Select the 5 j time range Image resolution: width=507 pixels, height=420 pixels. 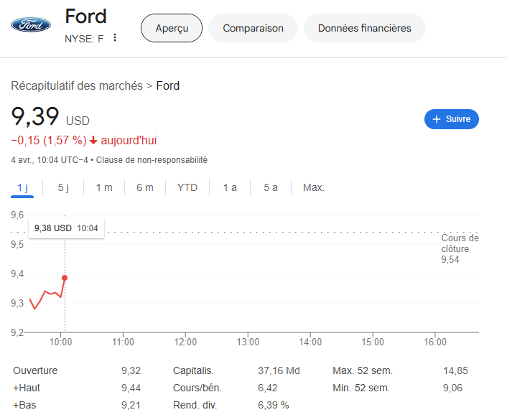(x=63, y=187)
